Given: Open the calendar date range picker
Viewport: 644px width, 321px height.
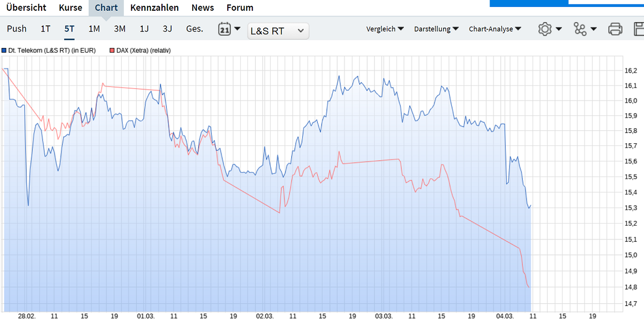Looking at the screenshot, I should (x=224, y=29).
